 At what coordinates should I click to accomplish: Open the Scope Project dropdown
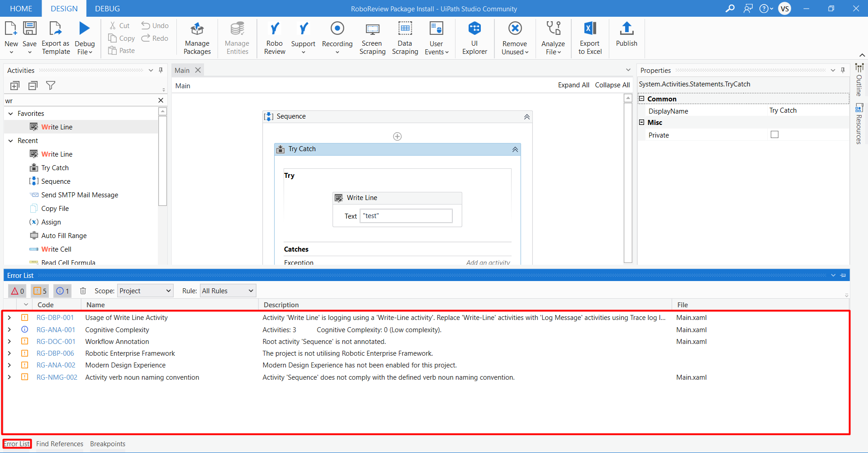[146, 291]
